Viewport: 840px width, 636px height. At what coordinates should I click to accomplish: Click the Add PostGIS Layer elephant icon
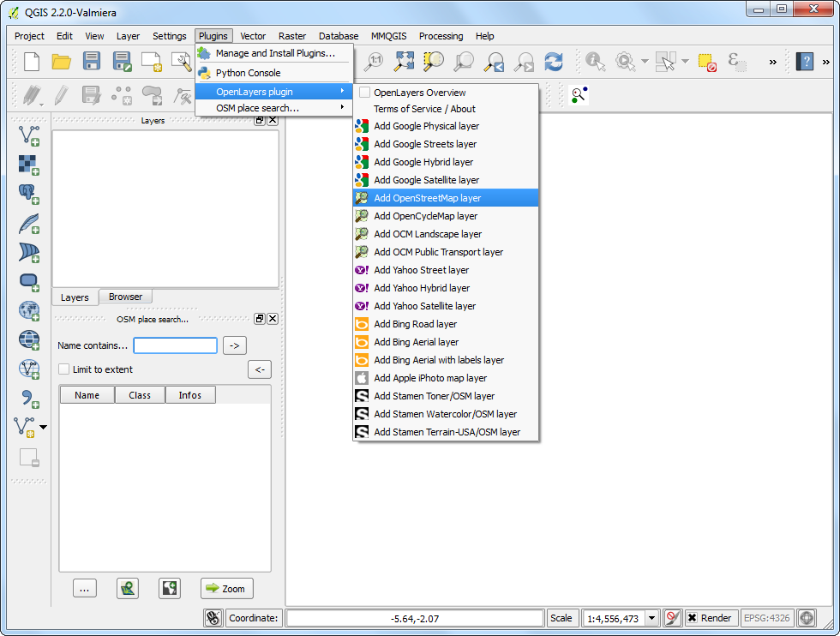29,194
